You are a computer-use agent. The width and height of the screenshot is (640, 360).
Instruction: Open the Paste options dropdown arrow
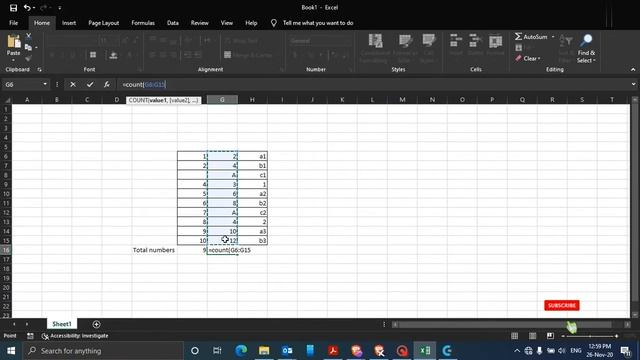click(13, 60)
